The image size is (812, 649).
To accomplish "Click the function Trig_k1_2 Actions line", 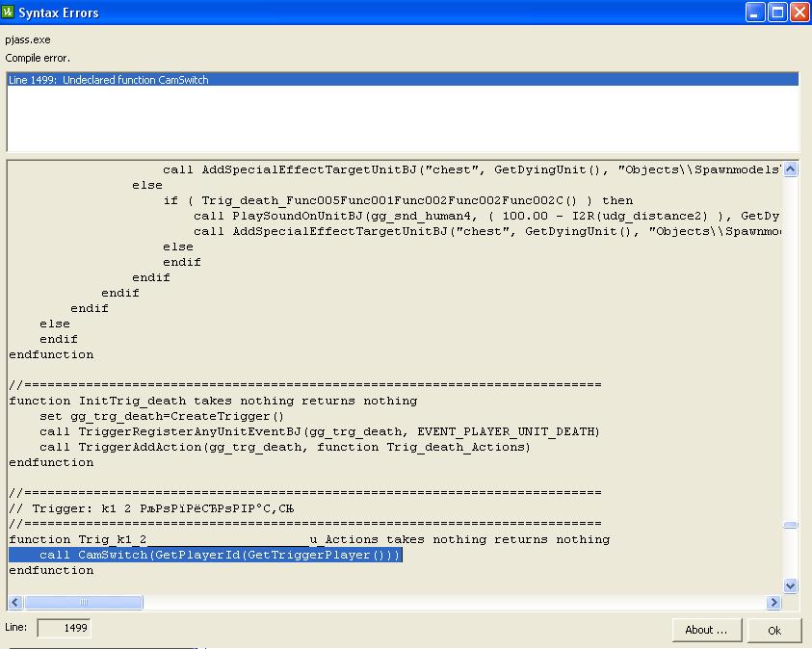I will (309, 540).
